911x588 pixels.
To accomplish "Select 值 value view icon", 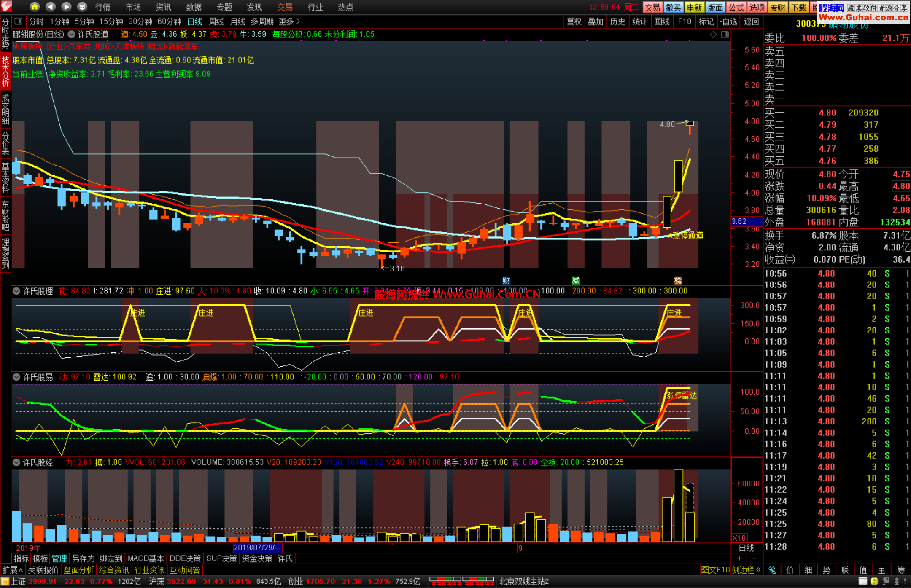I will click(863, 570).
